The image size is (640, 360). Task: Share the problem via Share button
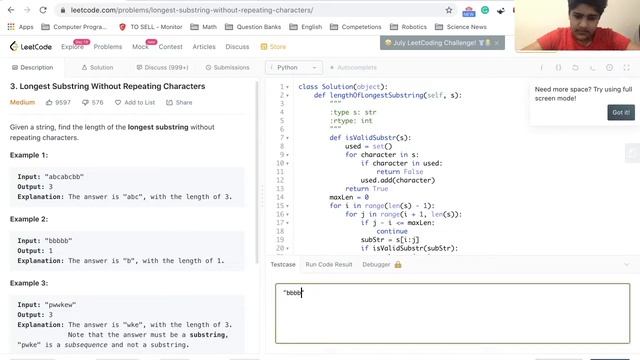179,102
